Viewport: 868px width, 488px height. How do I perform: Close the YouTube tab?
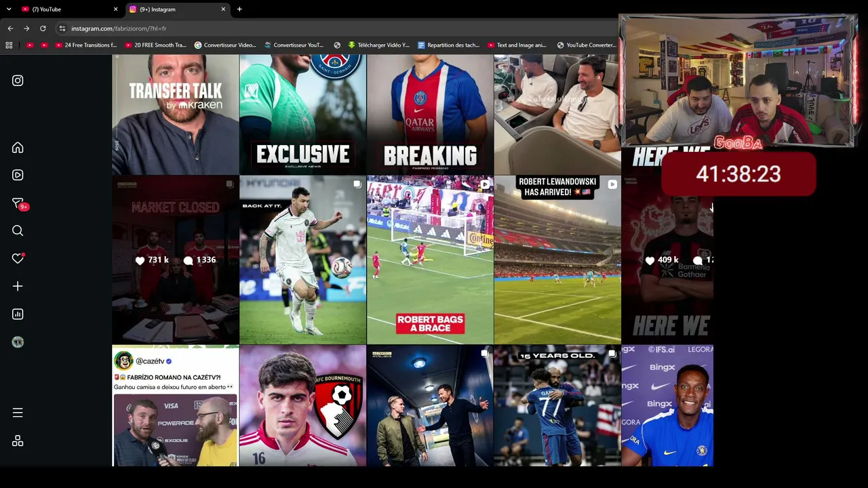coord(115,9)
